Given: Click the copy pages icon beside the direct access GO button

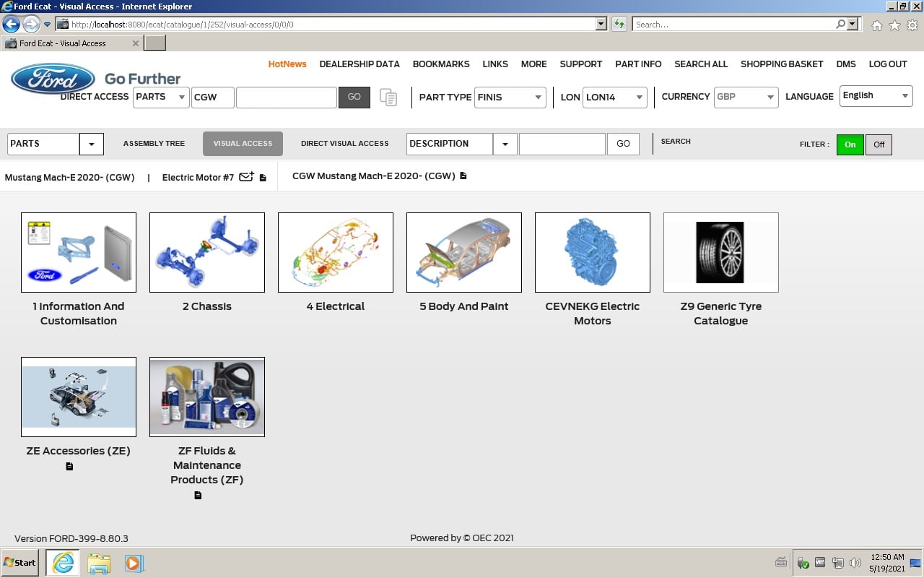Looking at the screenshot, I should (388, 98).
